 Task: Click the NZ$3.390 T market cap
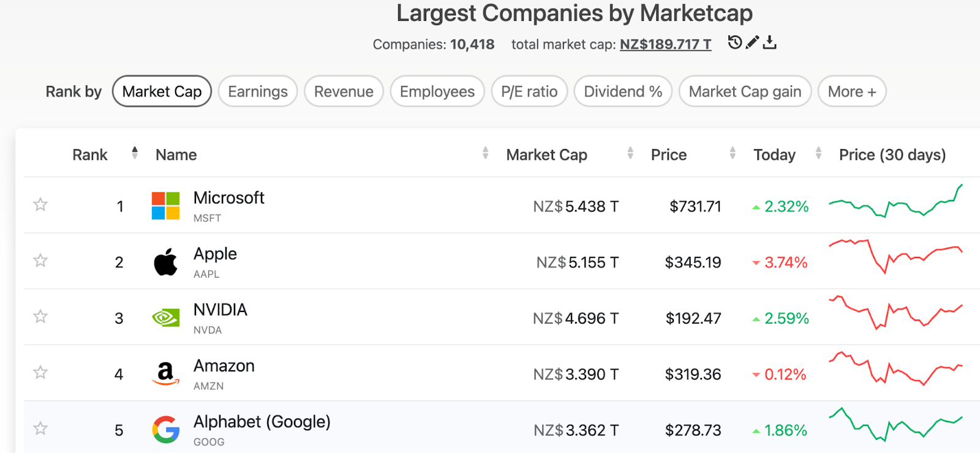tap(576, 374)
